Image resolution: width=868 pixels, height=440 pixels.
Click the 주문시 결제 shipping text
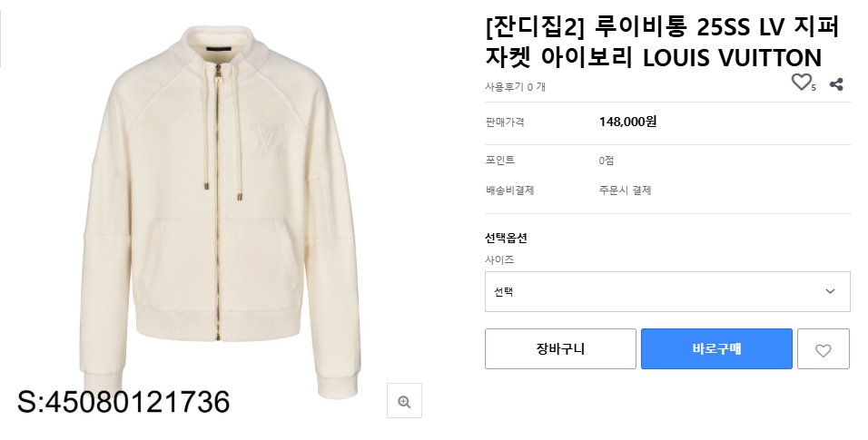[625, 191]
